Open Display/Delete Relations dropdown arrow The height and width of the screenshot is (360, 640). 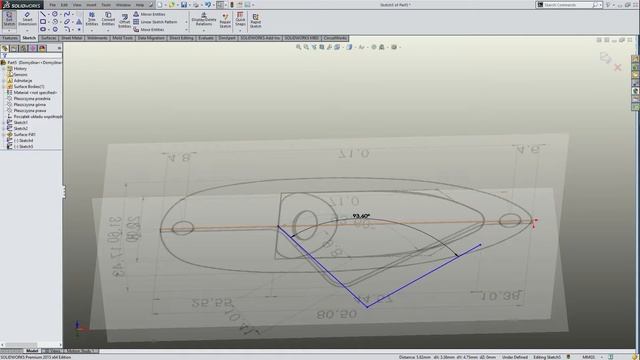tap(204, 31)
